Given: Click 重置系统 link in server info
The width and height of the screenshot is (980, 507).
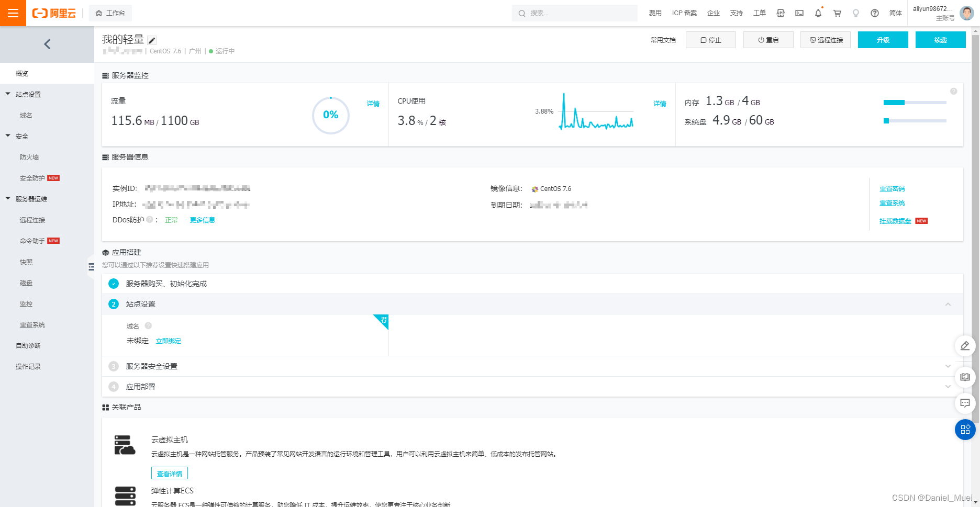Looking at the screenshot, I should point(892,203).
